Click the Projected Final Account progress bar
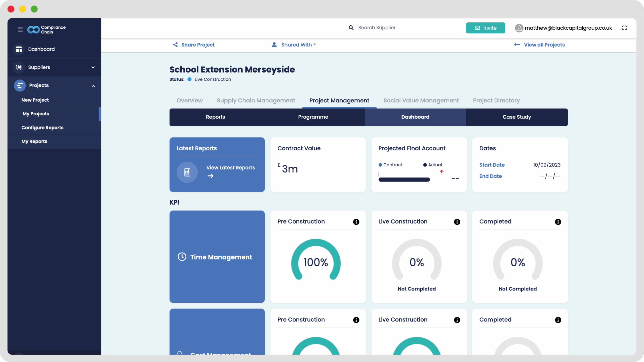The width and height of the screenshot is (644, 362). point(404,179)
